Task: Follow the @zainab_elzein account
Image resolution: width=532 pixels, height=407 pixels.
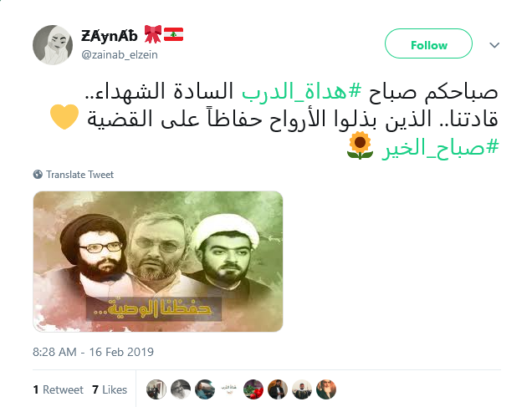Action: point(428,43)
